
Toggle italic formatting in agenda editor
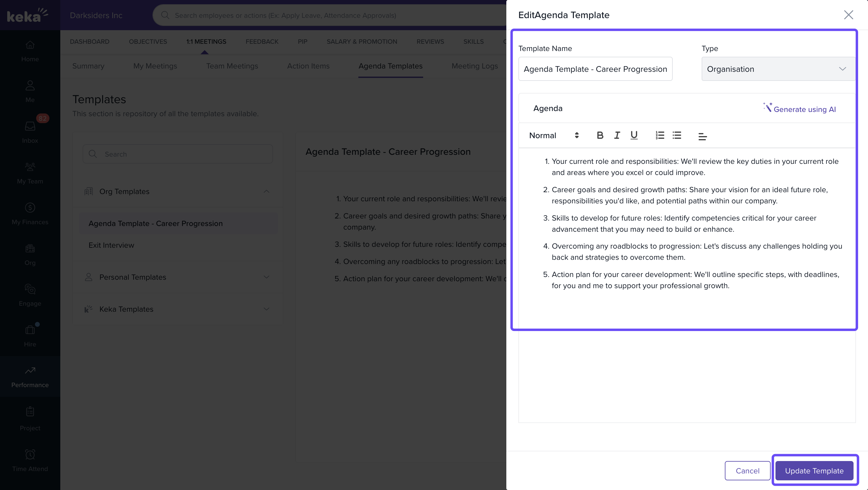617,135
